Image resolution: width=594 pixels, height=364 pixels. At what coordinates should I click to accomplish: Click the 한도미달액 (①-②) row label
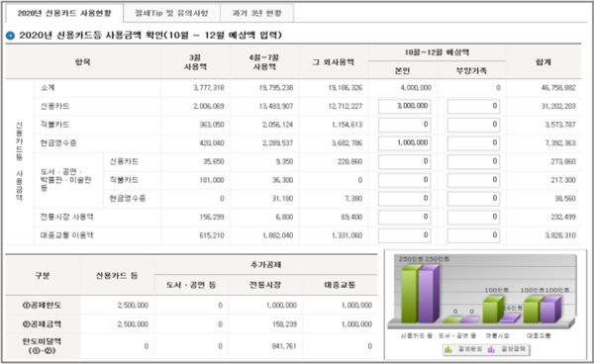click(x=42, y=346)
